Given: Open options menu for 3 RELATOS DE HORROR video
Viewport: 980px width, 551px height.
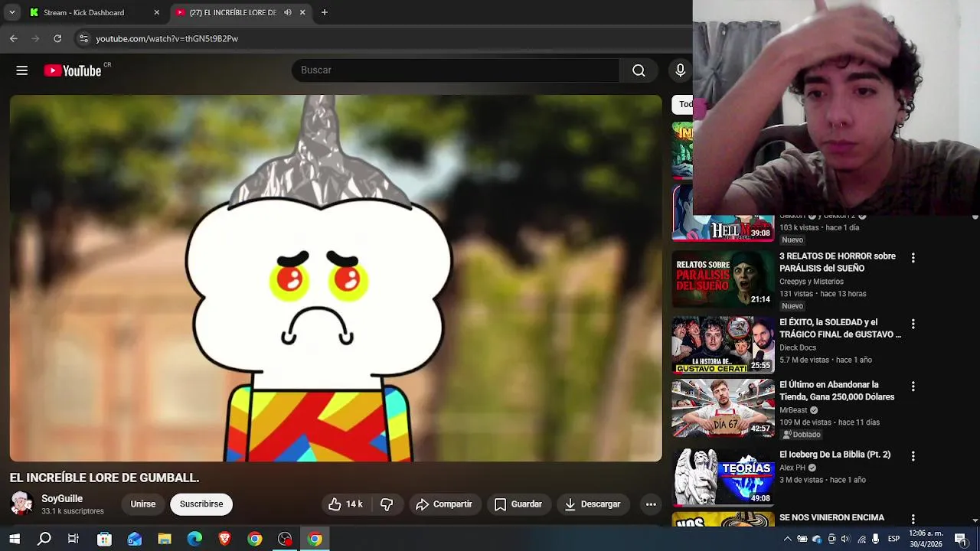Looking at the screenshot, I should pos(913,258).
